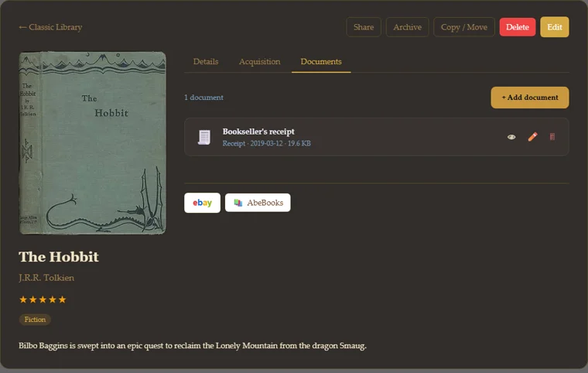Click The Hobbit title heading
Viewport: 588px width, 373px height.
click(59, 257)
